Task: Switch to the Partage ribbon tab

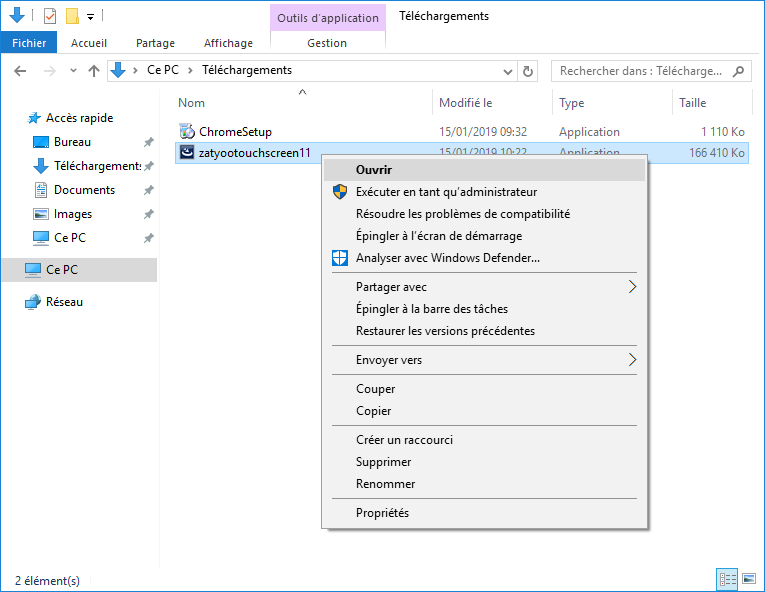Action: point(155,43)
